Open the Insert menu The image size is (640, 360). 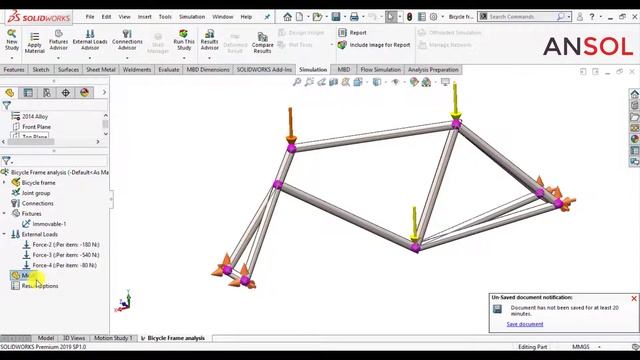coord(144,17)
